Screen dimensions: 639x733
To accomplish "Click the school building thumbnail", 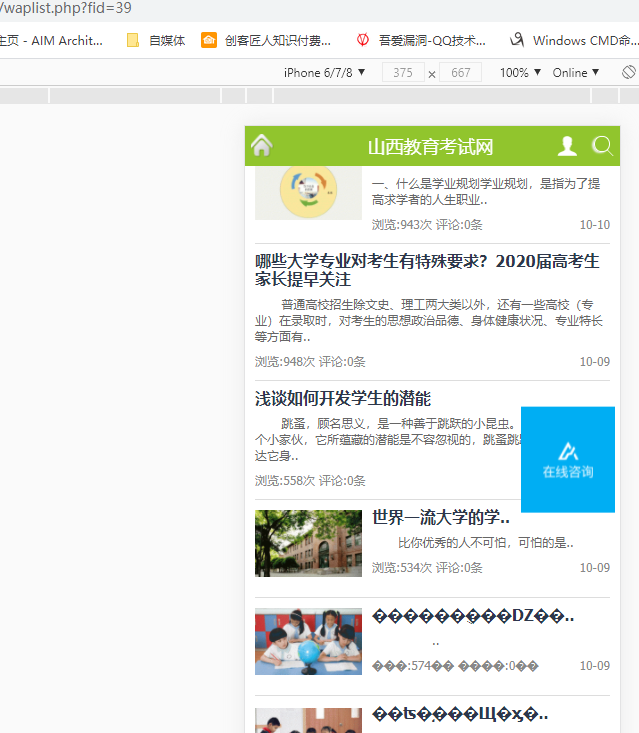I will (308, 543).
